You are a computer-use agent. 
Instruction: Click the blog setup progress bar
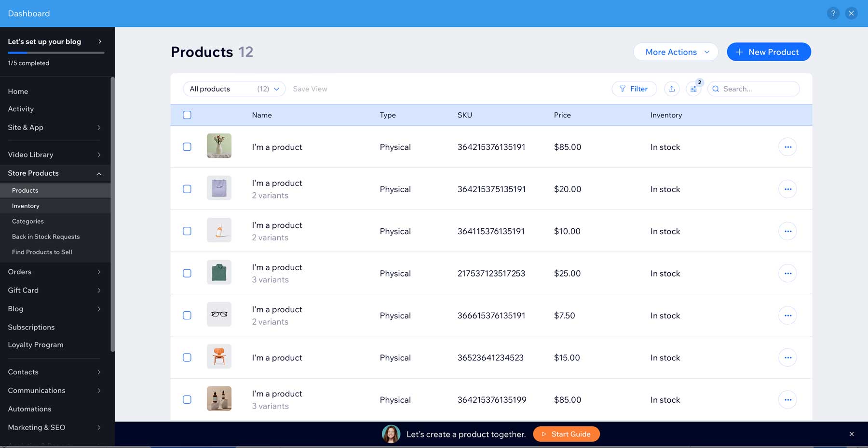point(55,53)
